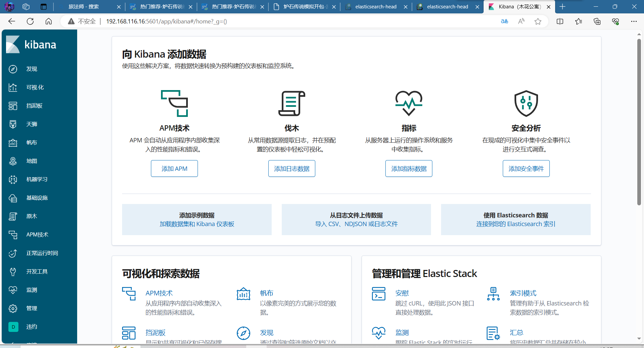Close the Kibana (木花公寓) tab

[x=548, y=7]
